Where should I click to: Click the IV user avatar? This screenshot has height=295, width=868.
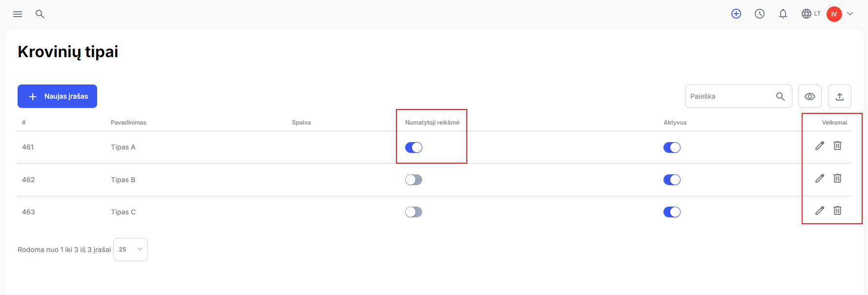click(x=834, y=14)
